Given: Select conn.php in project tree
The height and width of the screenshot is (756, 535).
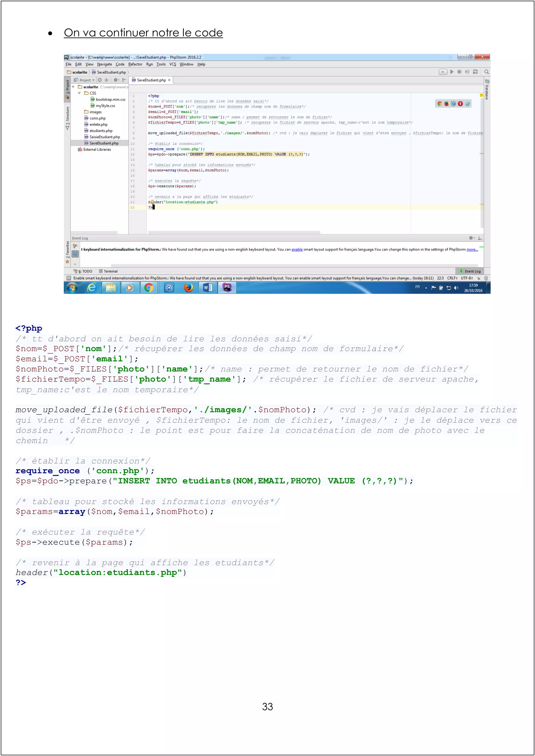Looking at the screenshot, I should [x=95, y=118].
